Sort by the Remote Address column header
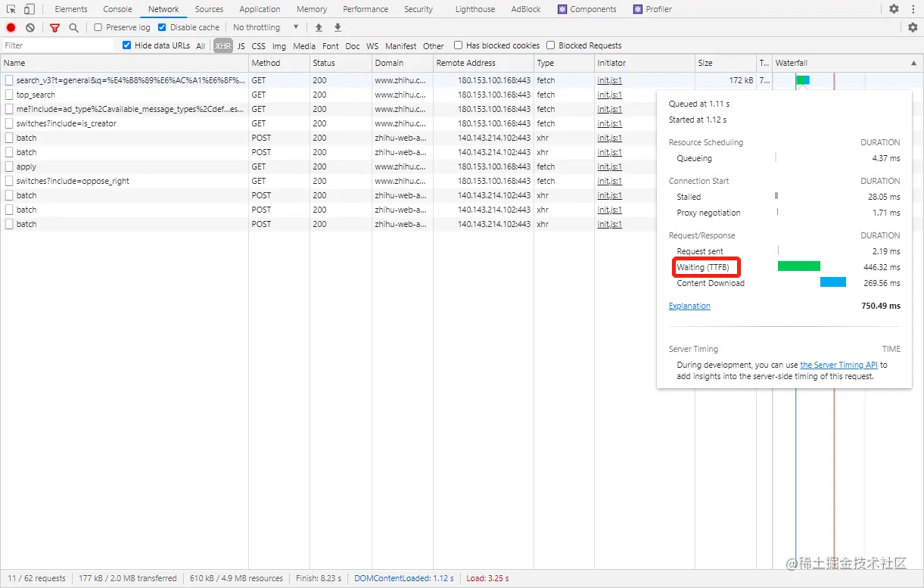The width and height of the screenshot is (924, 588). click(x=483, y=64)
